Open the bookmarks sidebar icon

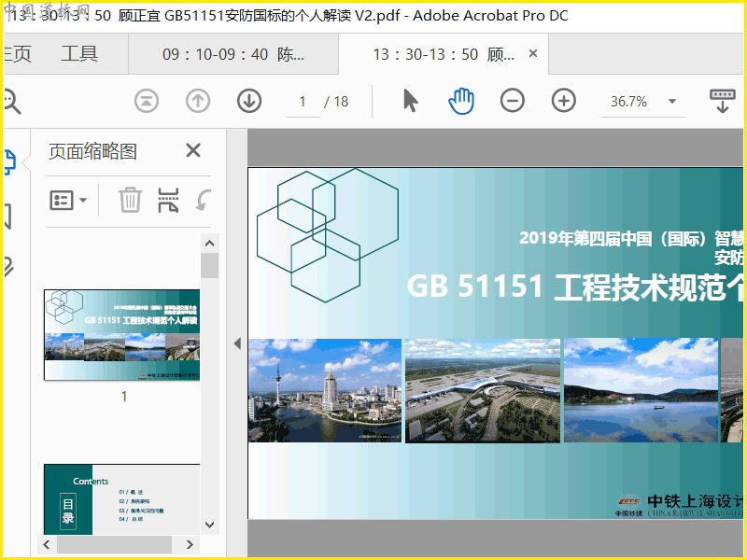7,217
